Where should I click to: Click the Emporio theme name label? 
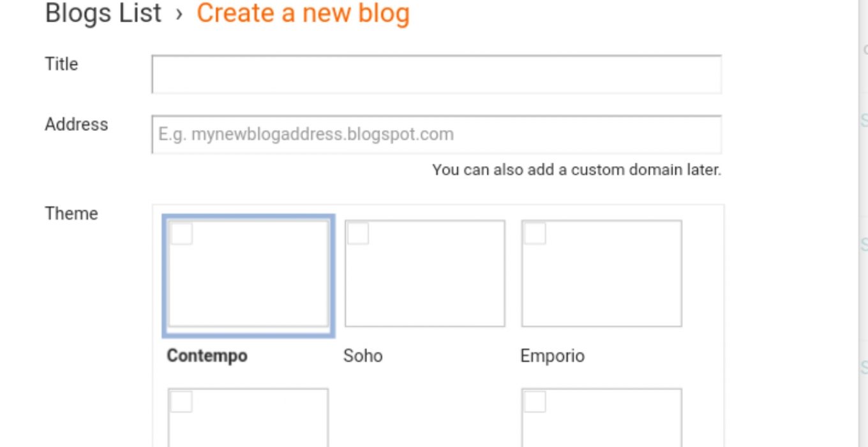click(x=553, y=356)
